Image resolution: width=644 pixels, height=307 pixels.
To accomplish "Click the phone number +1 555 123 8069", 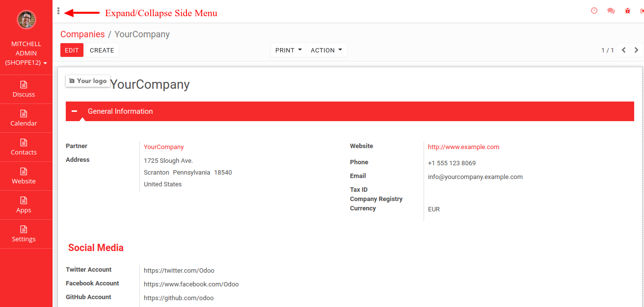I will point(452,163).
